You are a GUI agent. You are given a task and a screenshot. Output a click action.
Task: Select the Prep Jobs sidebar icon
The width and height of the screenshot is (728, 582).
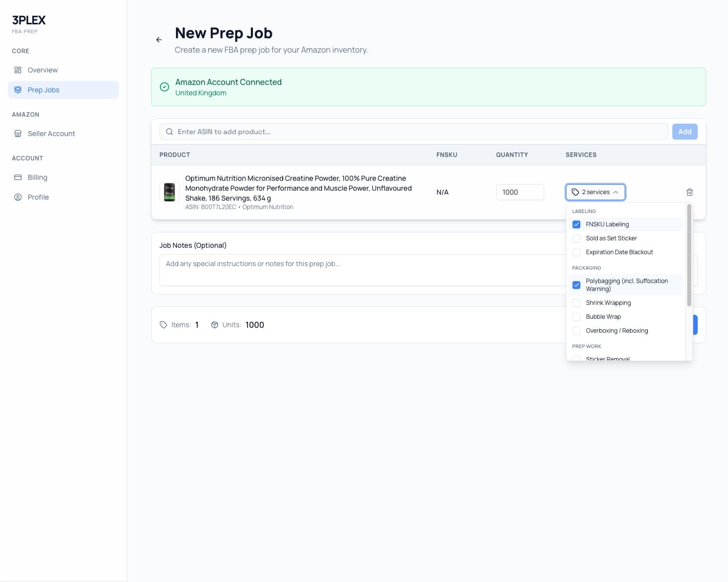18,90
